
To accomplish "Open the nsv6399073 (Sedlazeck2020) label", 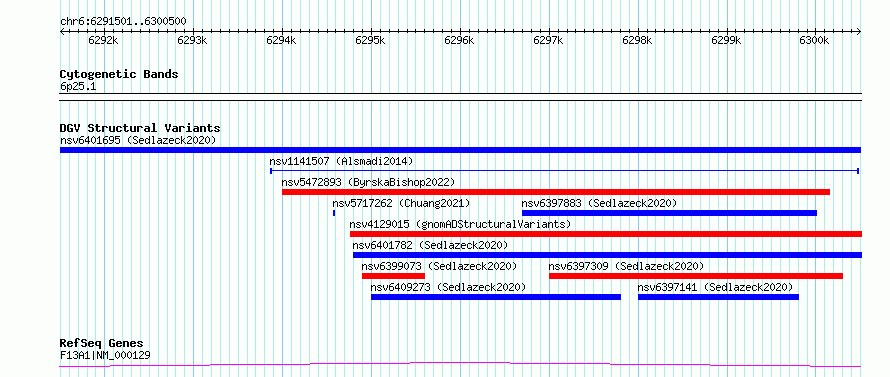I will [439, 266].
